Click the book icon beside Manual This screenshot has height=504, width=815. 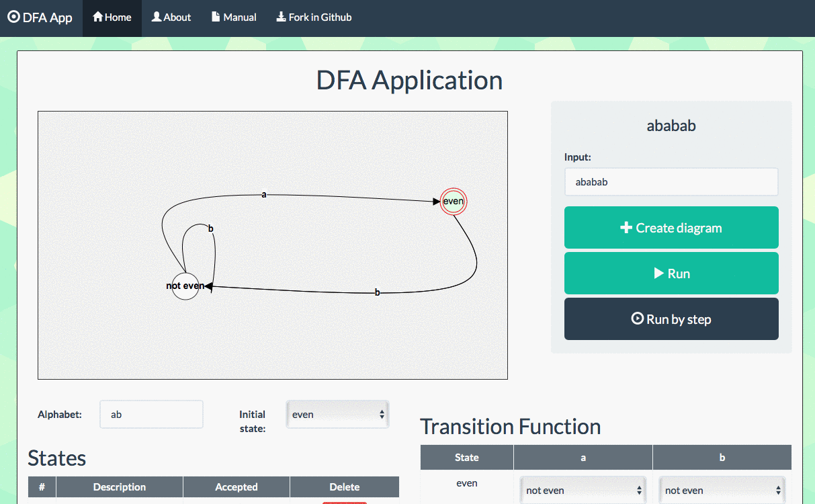pyautogui.click(x=215, y=17)
